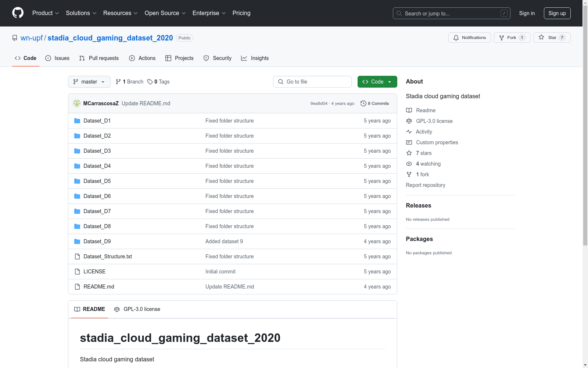This screenshot has width=588, height=368.
Task: Open the Resources dropdown
Action: 121,13
